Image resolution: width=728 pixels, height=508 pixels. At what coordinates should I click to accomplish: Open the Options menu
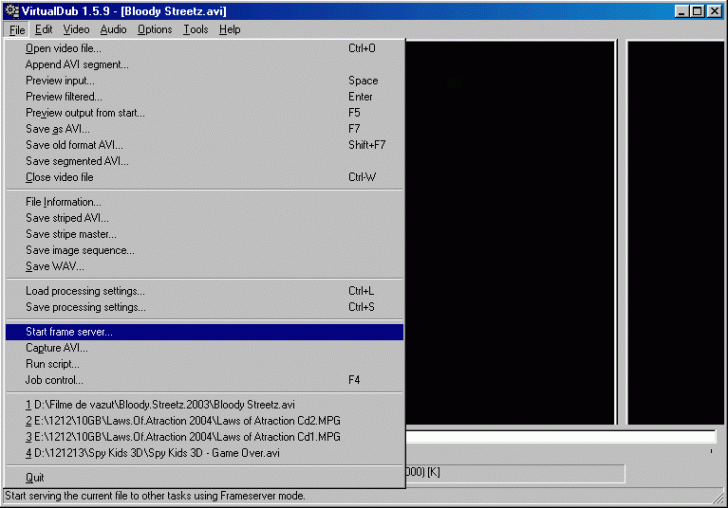point(155,30)
